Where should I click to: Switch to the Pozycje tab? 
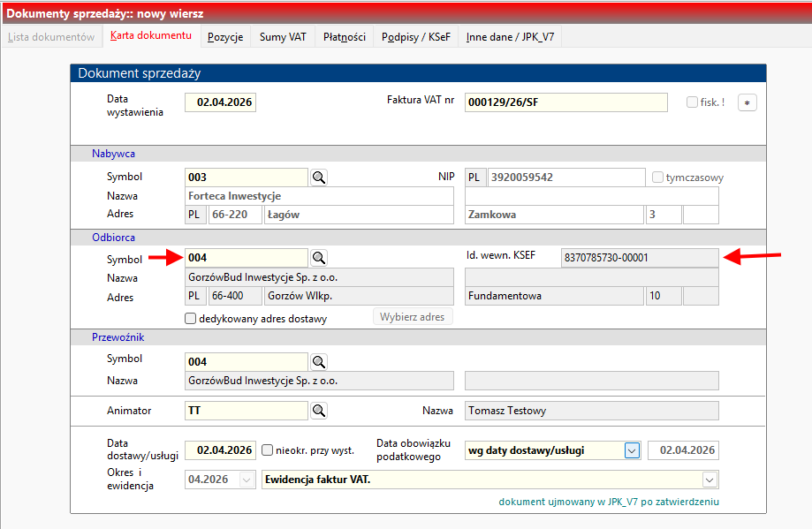[225, 37]
